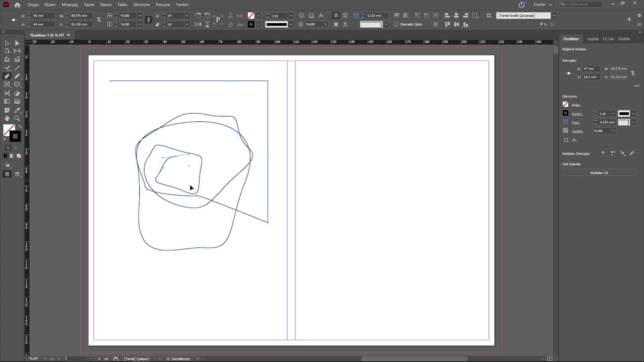Screen dimensions: 644x362
Task: Open the Görünüm menu
Action: [x=141, y=5]
